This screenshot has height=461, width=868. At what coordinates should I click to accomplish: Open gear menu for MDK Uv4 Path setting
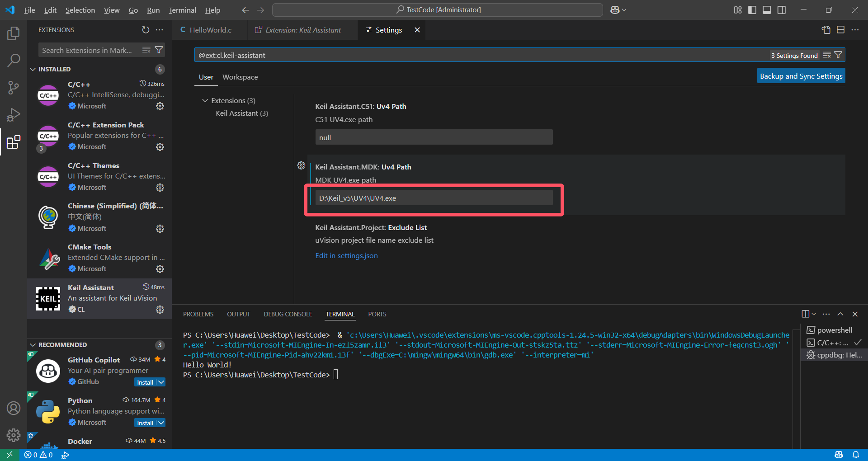(302, 166)
